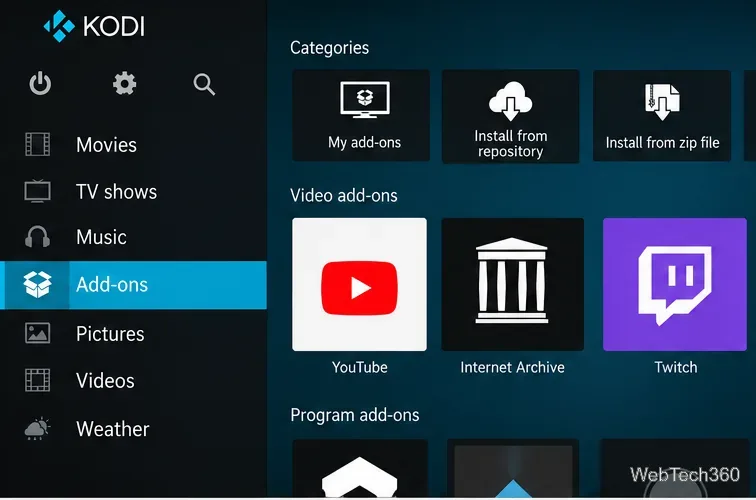
Task: Click the Program add-ons section heading
Action: point(355,415)
